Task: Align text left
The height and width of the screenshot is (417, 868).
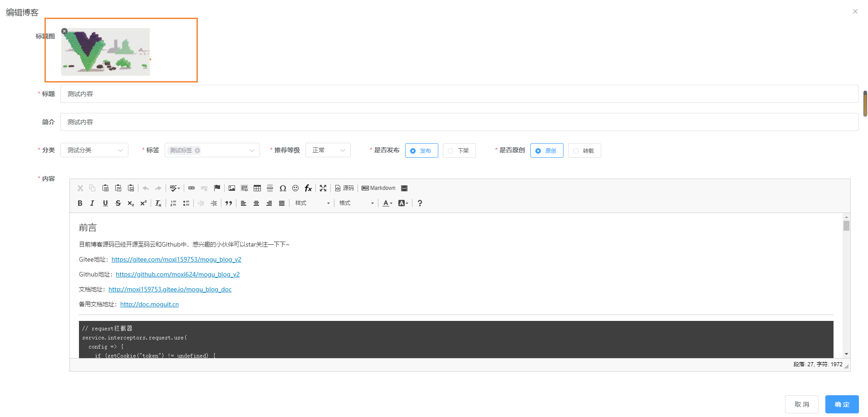Action: (x=244, y=203)
